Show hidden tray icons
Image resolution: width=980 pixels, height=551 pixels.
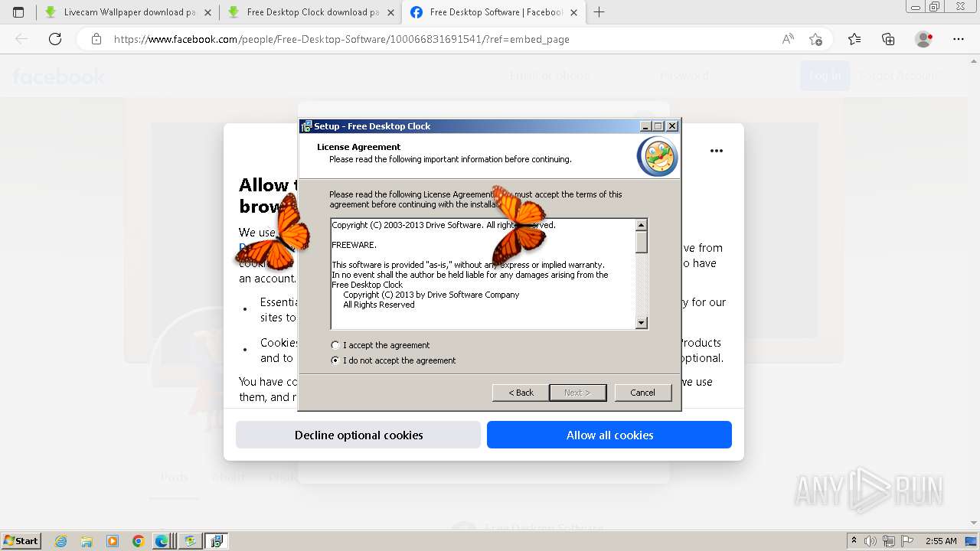point(854,541)
